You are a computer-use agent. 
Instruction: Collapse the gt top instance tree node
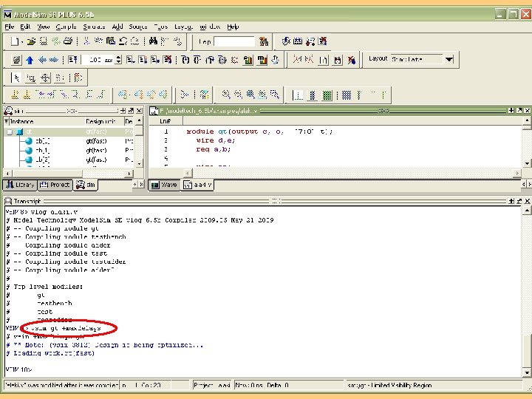click(x=10, y=132)
